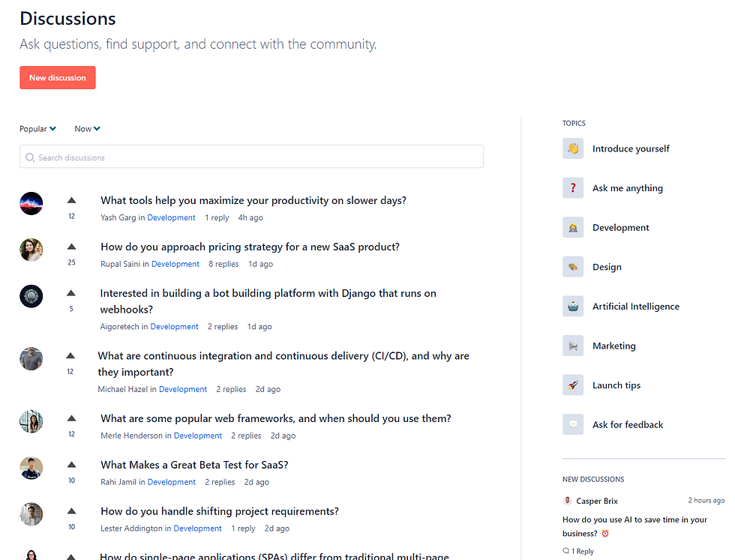Image resolution: width=735 pixels, height=560 pixels.
Task: Click Development link under Merle Henderson's post
Action: (x=198, y=436)
